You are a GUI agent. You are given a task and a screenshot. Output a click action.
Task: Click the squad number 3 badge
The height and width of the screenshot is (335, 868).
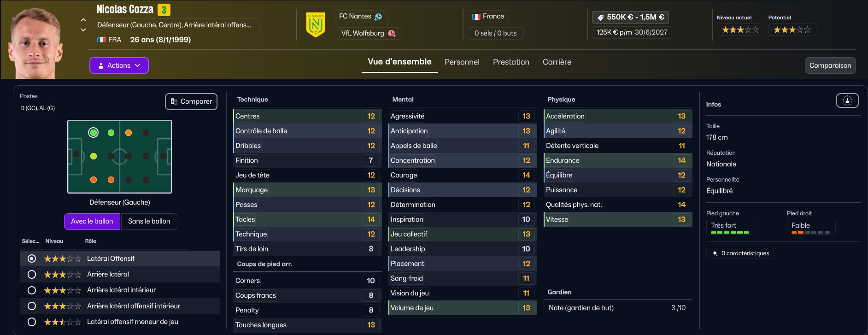pos(164,10)
